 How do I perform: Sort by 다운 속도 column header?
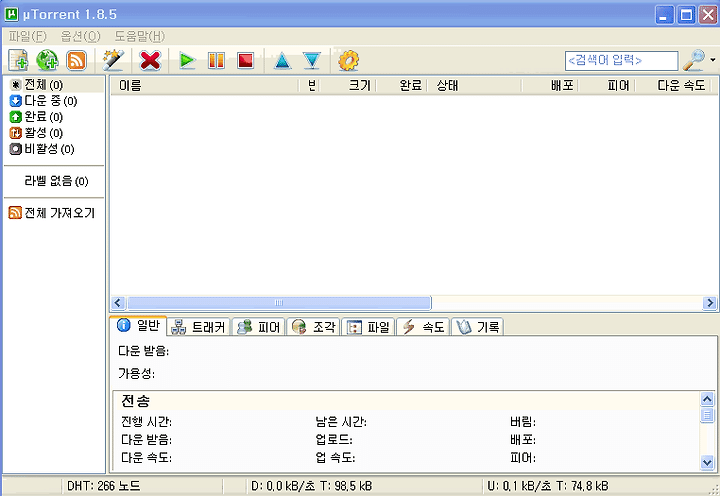click(x=674, y=85)
